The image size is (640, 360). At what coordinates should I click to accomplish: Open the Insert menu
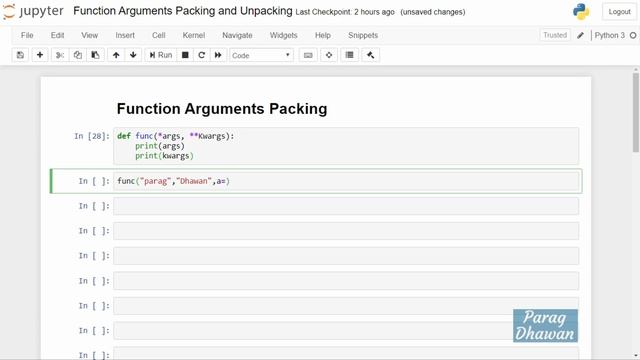(125, 36)
